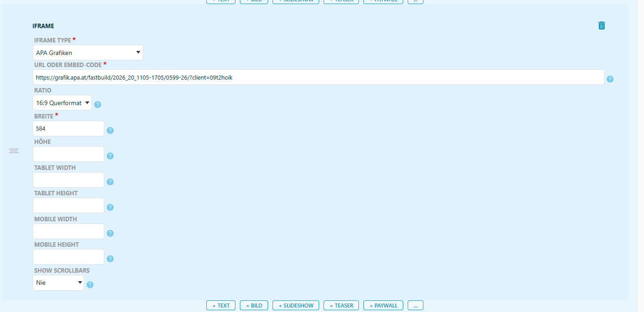
Task: Click the help icon beside URL oder Embed-Code
Action: 610,79
